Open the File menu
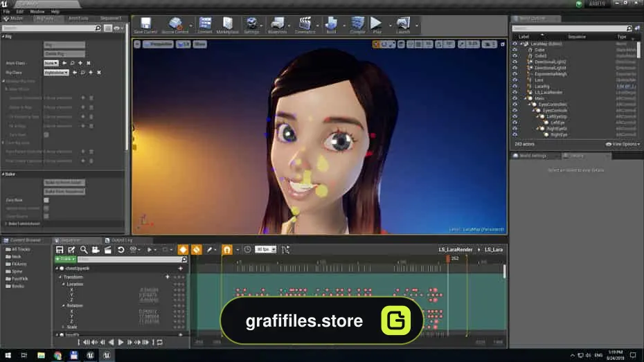This screenshot has height=362, width=644. pyautogui.click(x=6, y=12)
